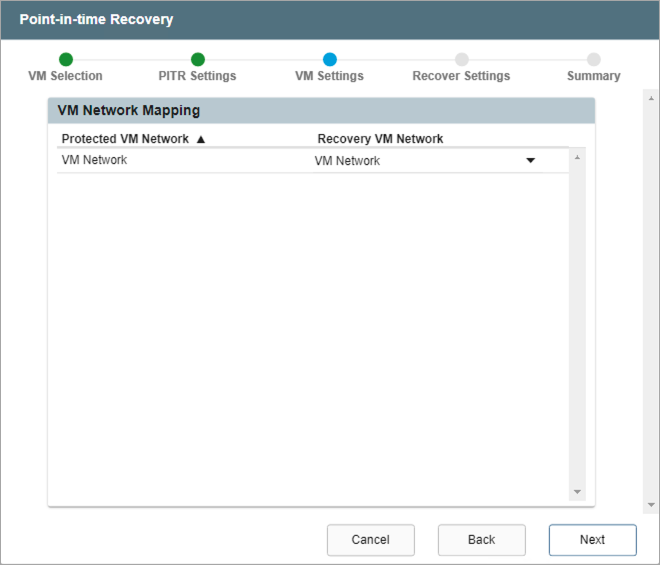The width and height of the screenshot is (660, 565).
Task: Click the mapping table scrollbar down arrow
Action: (577, 491)
